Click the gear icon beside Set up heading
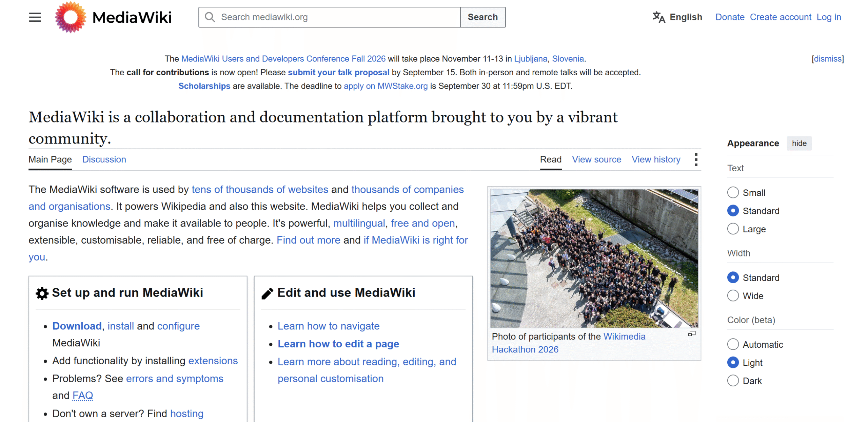 pos(42,293)
